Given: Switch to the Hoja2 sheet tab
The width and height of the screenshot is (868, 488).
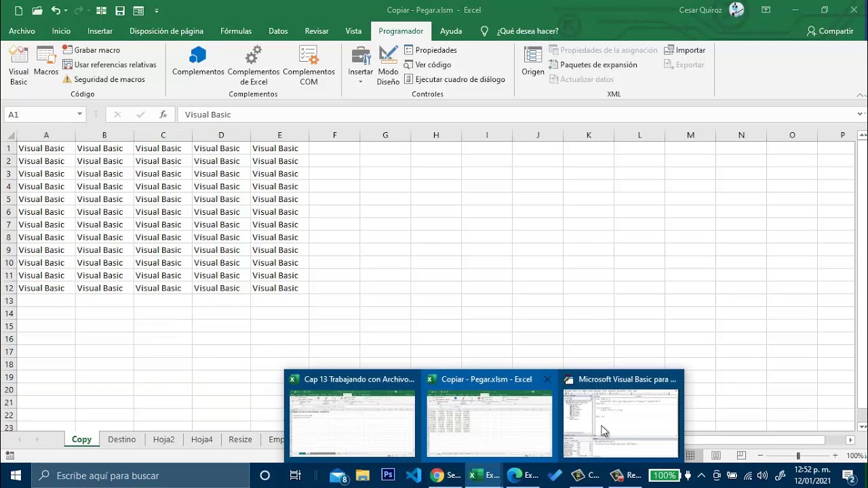Looking at the screenshot, I should pos(163,439).
